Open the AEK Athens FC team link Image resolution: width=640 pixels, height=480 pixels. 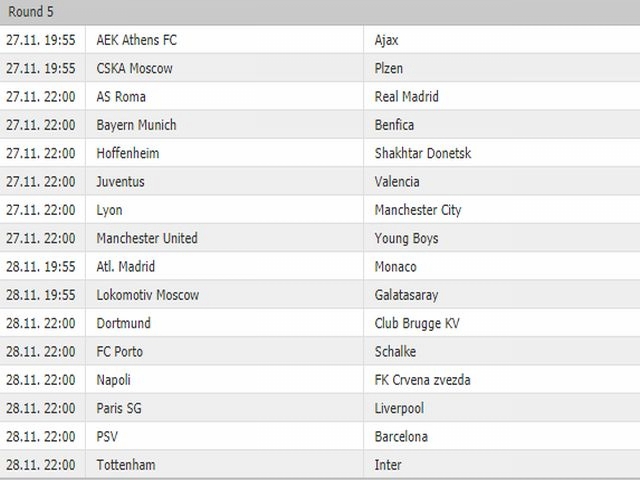coord(136,40)
